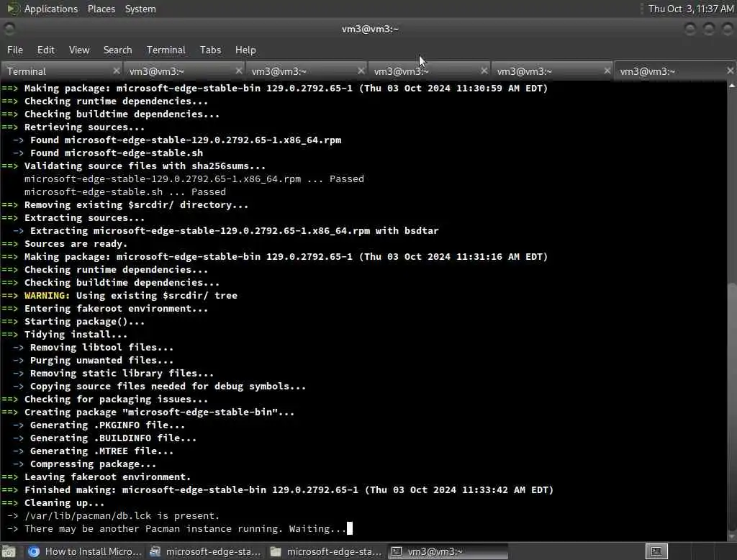Open the System menu
The image size is (737, 560).
[x=140, y=9]
